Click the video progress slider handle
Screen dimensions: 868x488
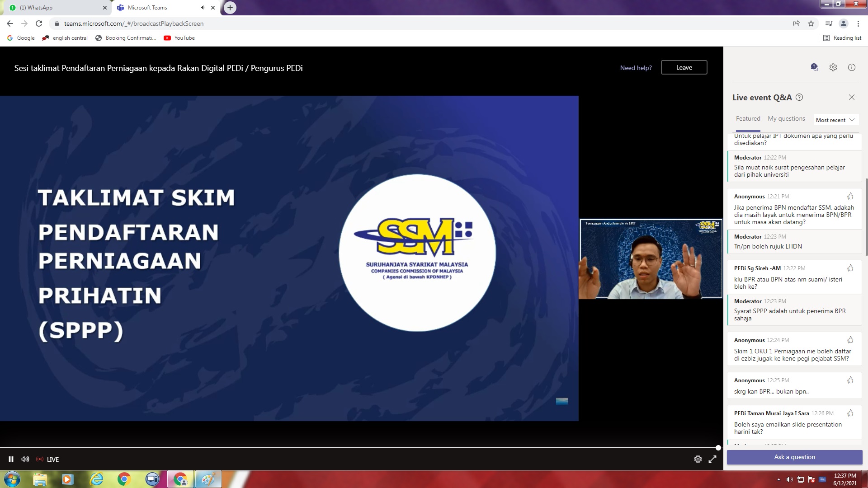tap(718, 448)
